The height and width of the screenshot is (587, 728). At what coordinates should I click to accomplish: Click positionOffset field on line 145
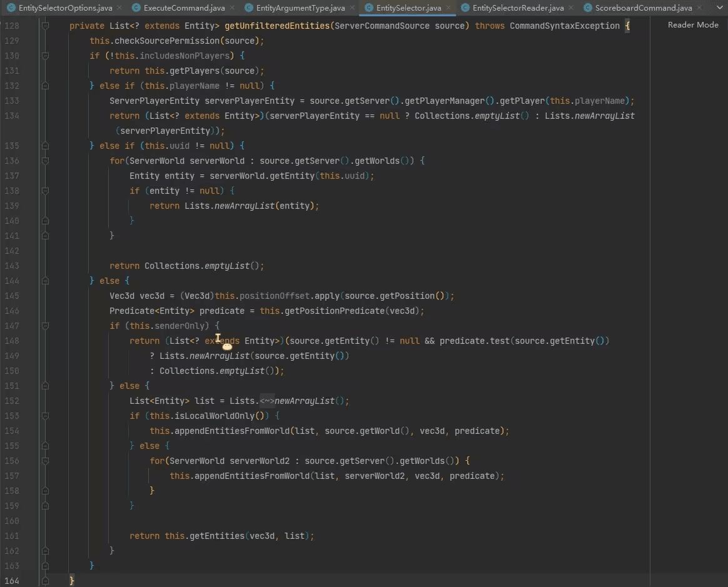click(275, 296)
